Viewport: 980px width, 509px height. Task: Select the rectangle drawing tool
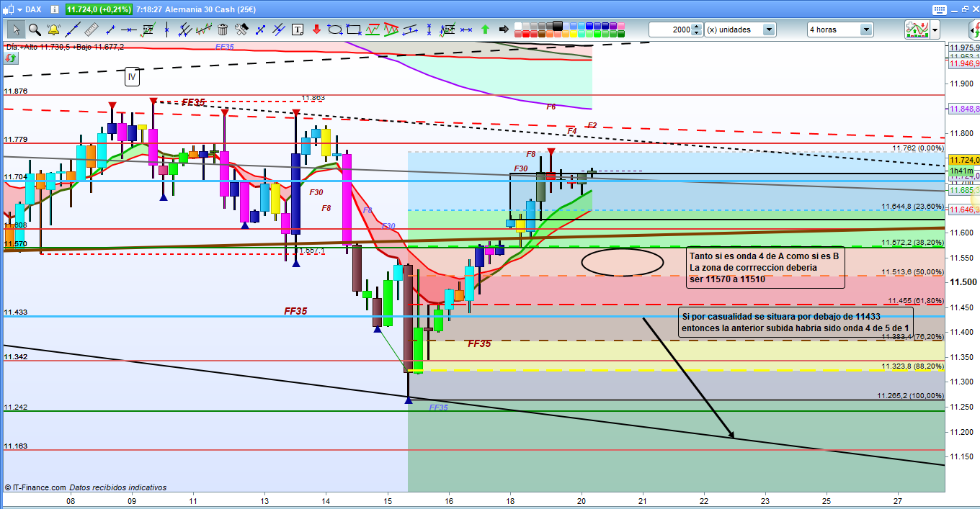pyautogui.click(x=354, y=30)
